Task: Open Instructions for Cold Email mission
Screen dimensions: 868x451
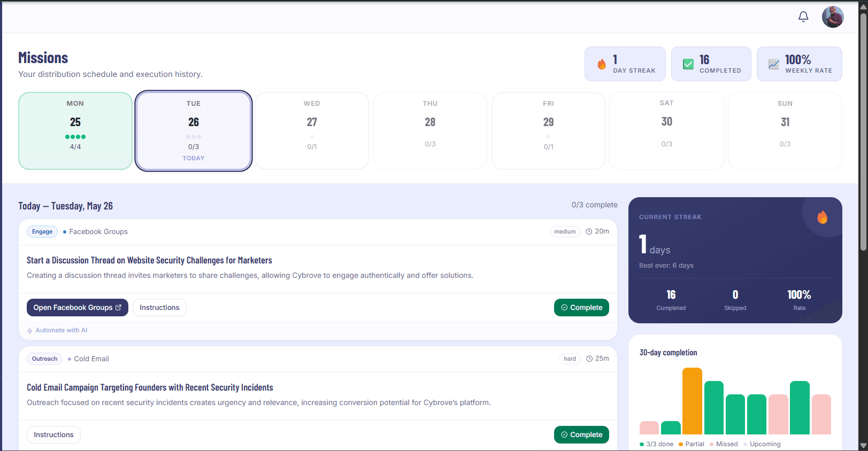Action: (x=53, y=434)
